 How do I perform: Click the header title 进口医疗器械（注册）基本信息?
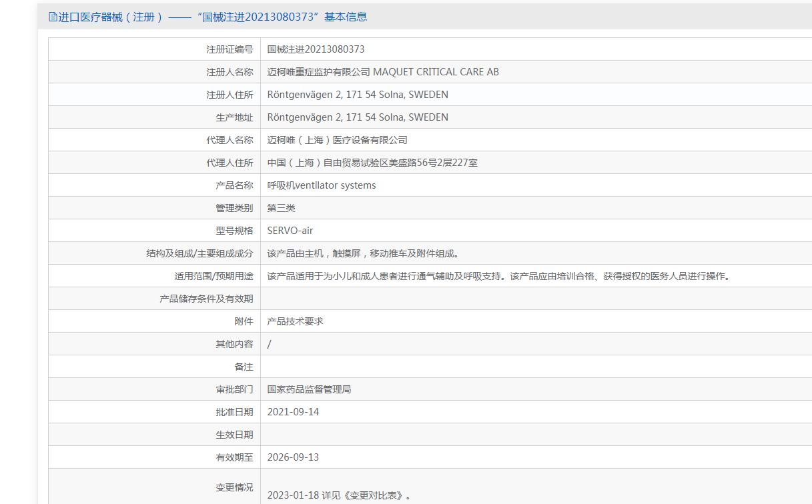click(213, 17)
